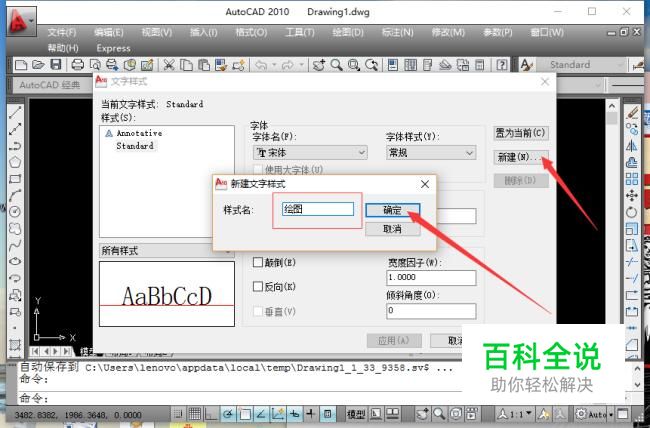Viewport: 650px width, 428px height.
Task: Select the Mirror modify tool
Action: 632,146
